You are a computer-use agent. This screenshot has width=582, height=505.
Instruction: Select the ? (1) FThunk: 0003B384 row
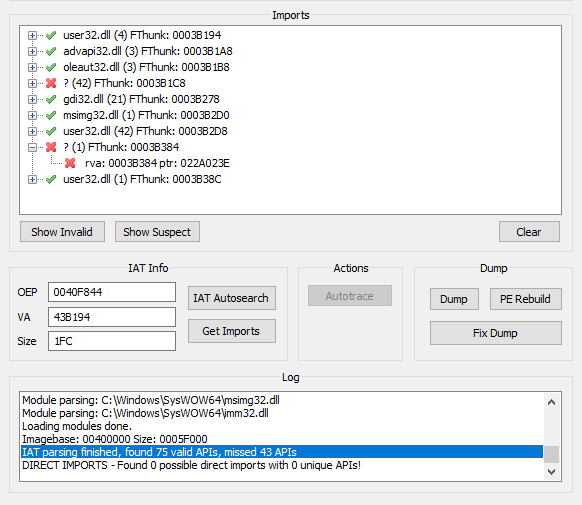(x=121, y=147)
